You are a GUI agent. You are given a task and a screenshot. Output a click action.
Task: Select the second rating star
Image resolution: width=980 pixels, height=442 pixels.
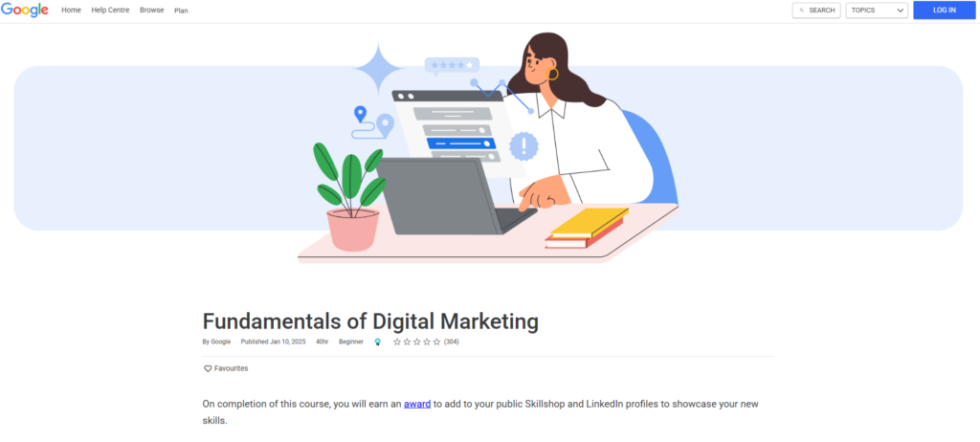click(407, 342)
